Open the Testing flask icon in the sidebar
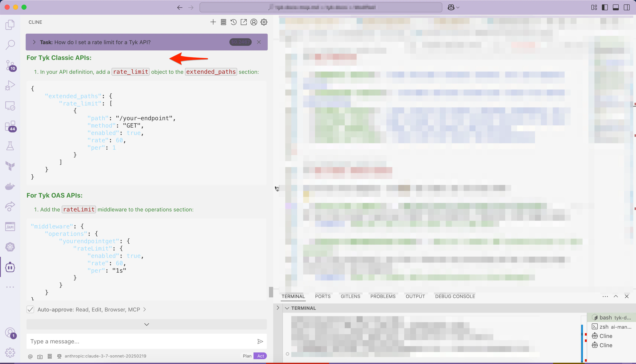Viewport: 636px width, 364px height. [x=10, y=146]
